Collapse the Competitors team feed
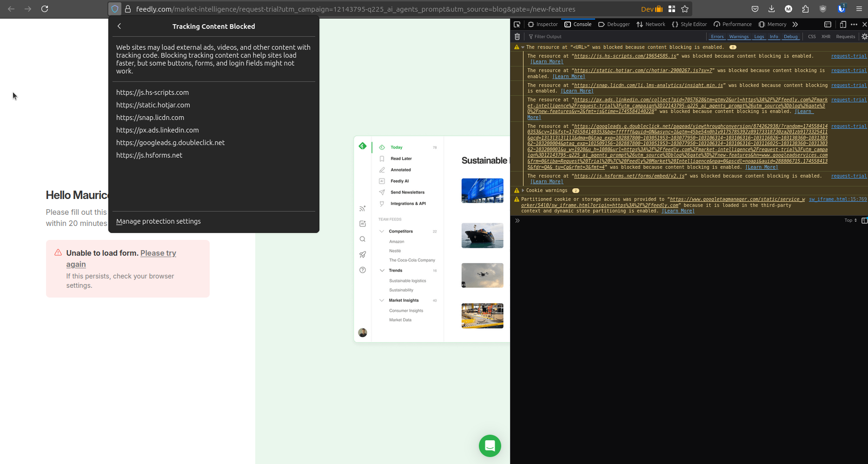 [382, 231]
